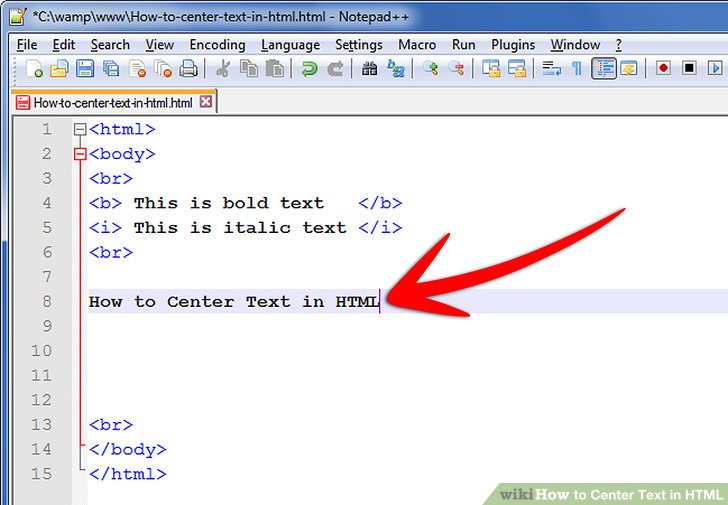The height and width of the screenshot is (505, 728).
Task: Collapse the <html> fold marker
Action: click(x=80, y=129)
